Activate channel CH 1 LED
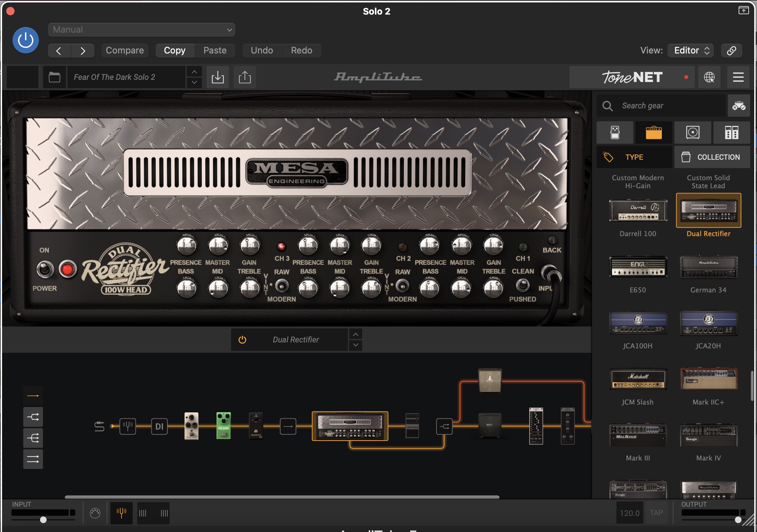This screenshot has width=757, height=532. point(523,247)
